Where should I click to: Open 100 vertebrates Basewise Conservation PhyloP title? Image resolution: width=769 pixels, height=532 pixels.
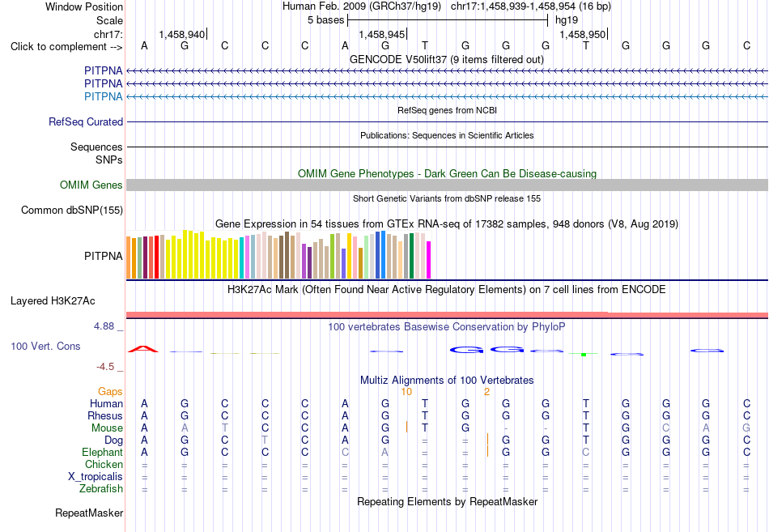(446, 327)
